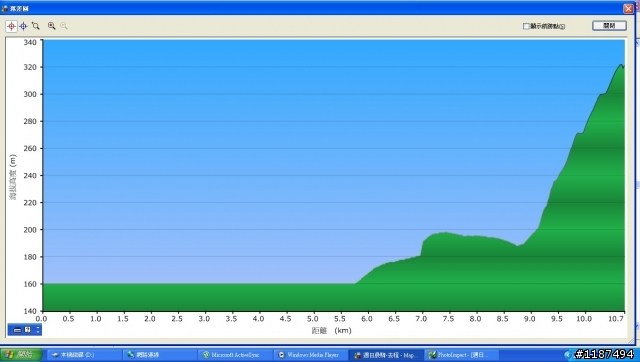Click the zoom in magnifier icon
The image size is (640, 362).
click(x=51, y=26)
